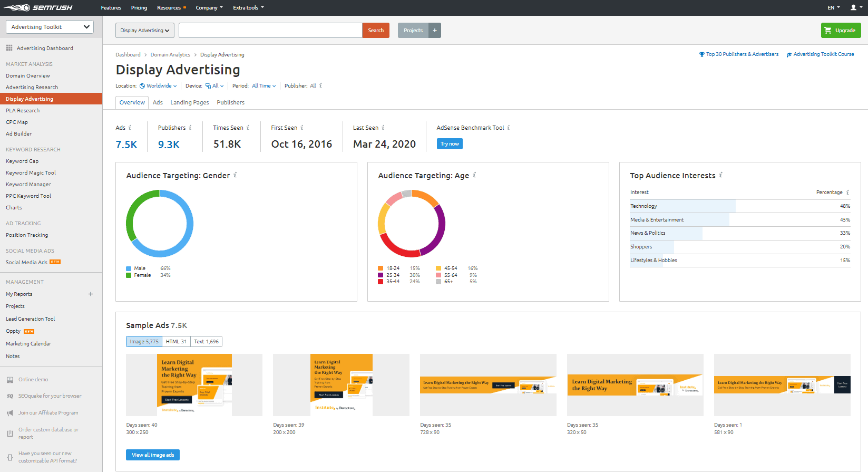Open the 728 x 90 sample ad thumbnail
868x472 pixels.
pyautogui.click(x=488, y=385)
